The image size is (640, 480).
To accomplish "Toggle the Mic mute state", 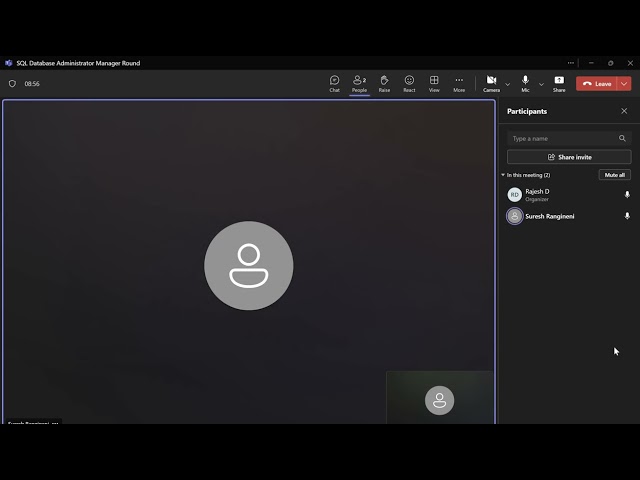I will (x=525, y=83).
